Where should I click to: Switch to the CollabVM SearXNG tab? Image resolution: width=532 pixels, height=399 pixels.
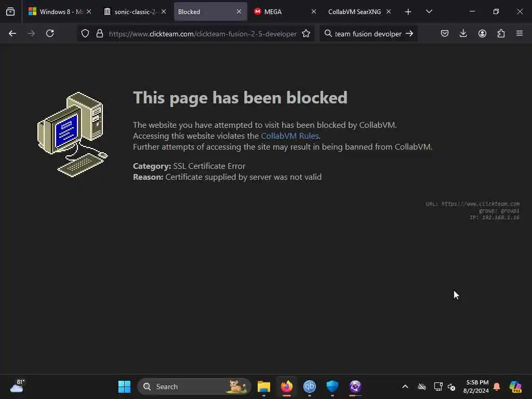[x=361, y=11]
